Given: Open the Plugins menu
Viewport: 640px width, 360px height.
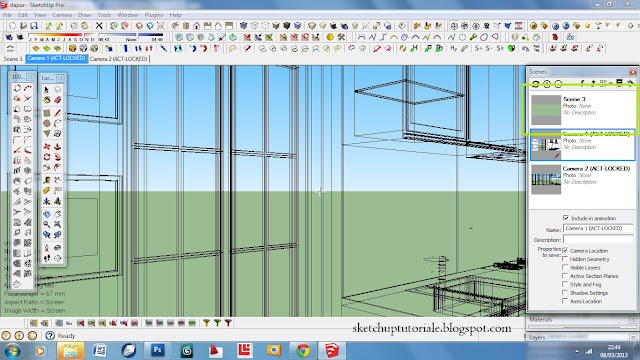Looking at the screenshot, I should click(153, 15).
